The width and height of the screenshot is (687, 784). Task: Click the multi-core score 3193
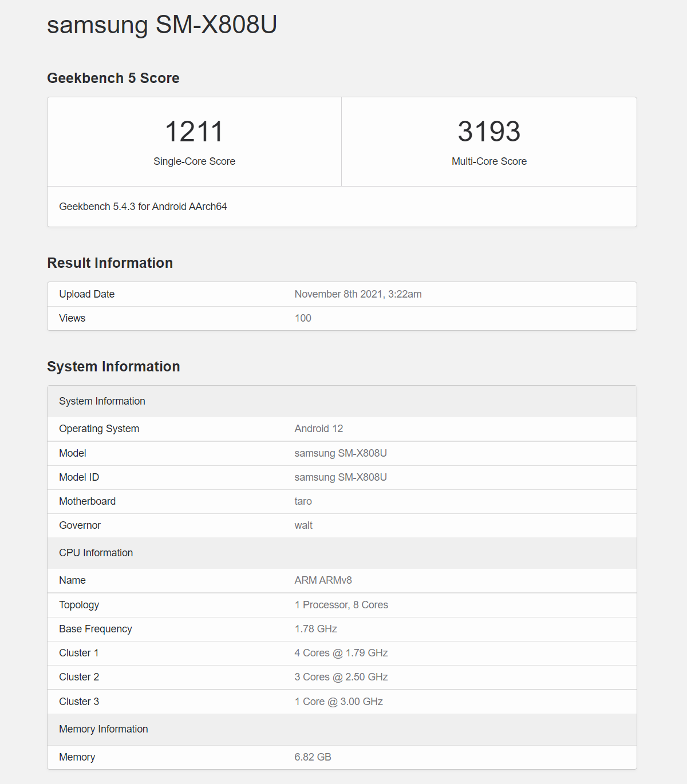coord(489,132)
